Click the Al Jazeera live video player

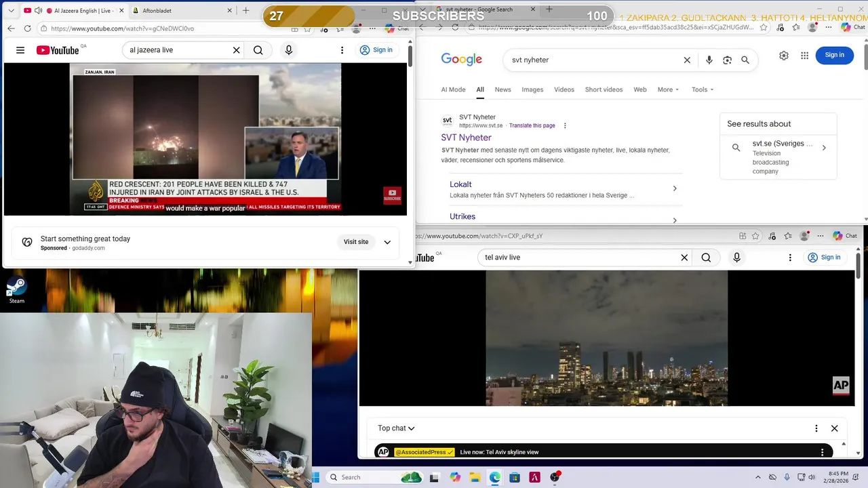click(x=205, y=139)
